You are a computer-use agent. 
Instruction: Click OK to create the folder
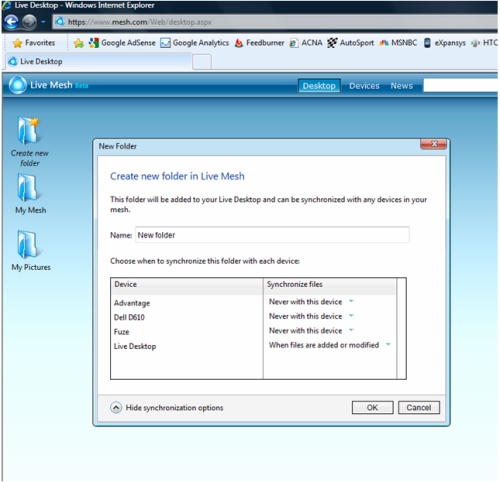372,407
